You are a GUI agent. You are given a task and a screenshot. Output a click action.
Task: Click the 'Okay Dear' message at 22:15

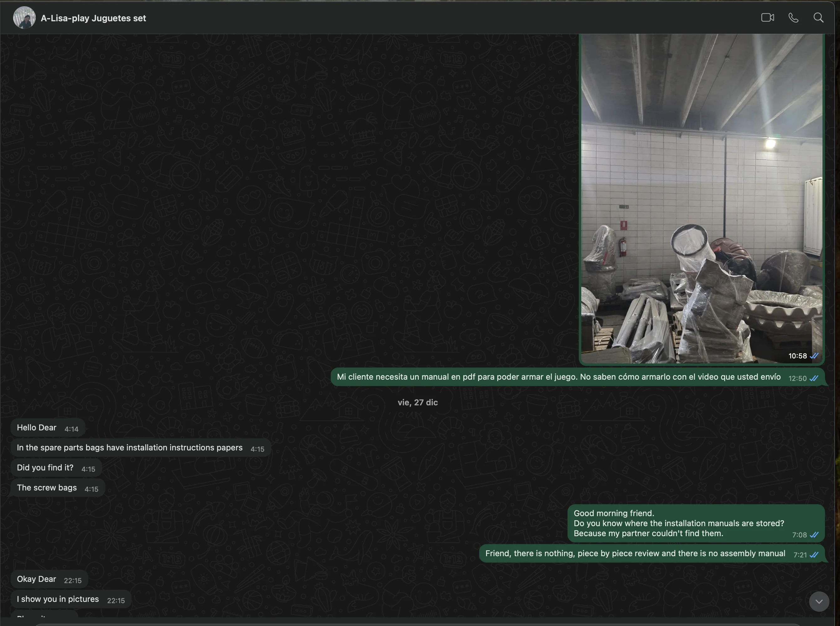click(36, 579)
